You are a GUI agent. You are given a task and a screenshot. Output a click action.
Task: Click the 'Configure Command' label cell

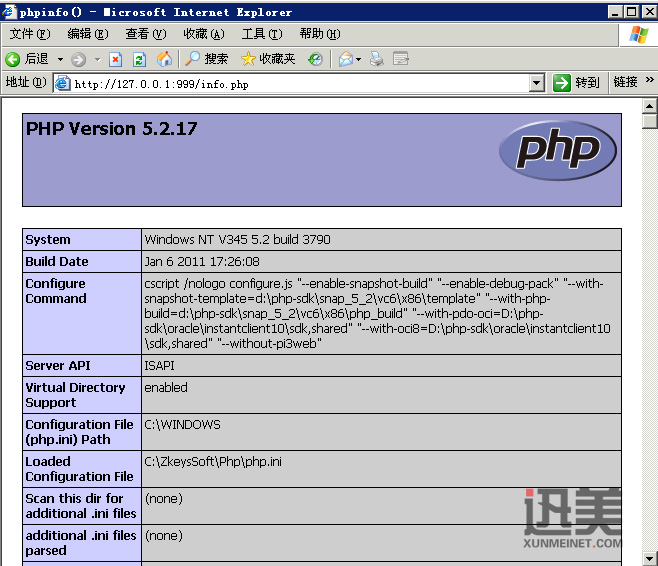(x=82, y=313)
